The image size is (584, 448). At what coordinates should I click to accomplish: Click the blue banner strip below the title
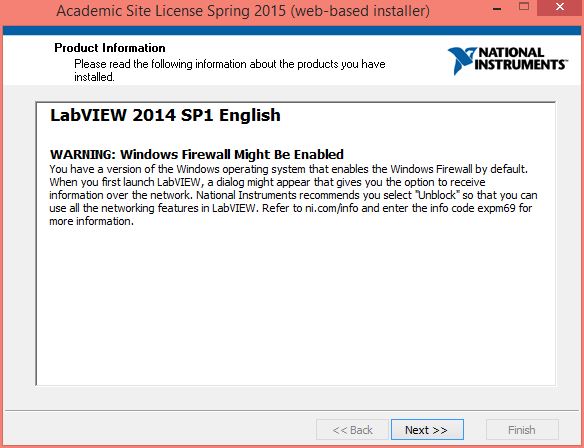292,31
